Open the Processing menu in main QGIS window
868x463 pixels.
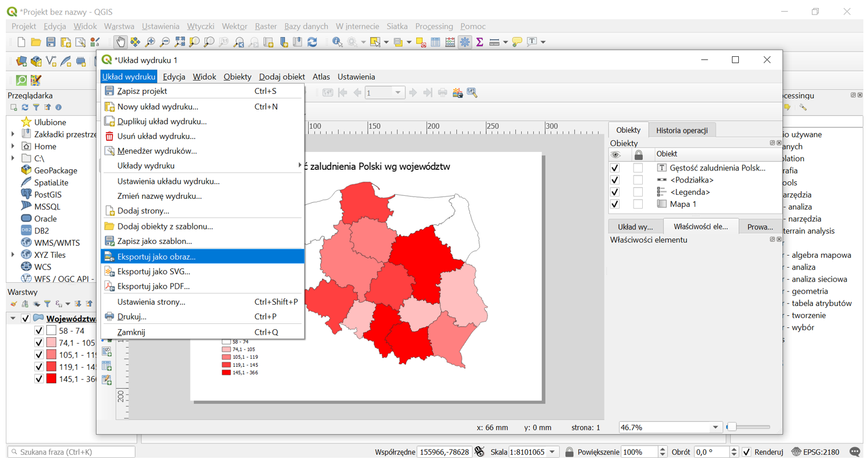click(x=434, y=26)
